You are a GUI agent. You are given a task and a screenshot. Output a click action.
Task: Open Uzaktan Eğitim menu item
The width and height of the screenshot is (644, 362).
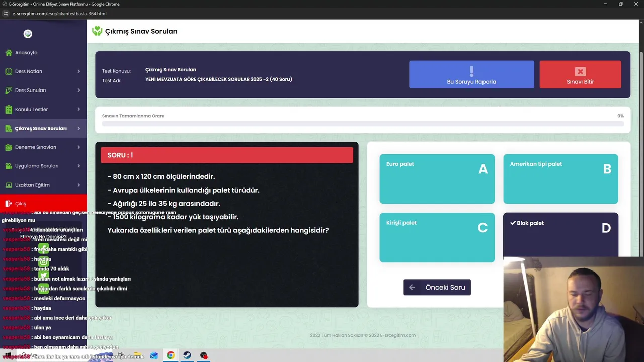[43, 185]
